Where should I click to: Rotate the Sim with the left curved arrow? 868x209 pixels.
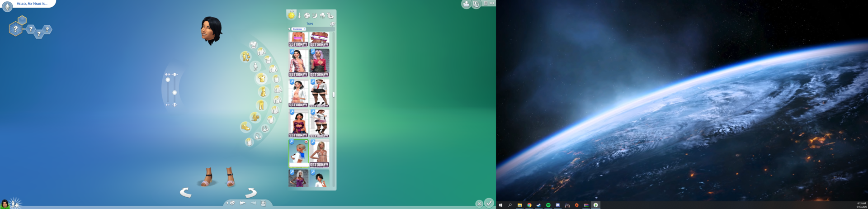[x=185, y=193]
